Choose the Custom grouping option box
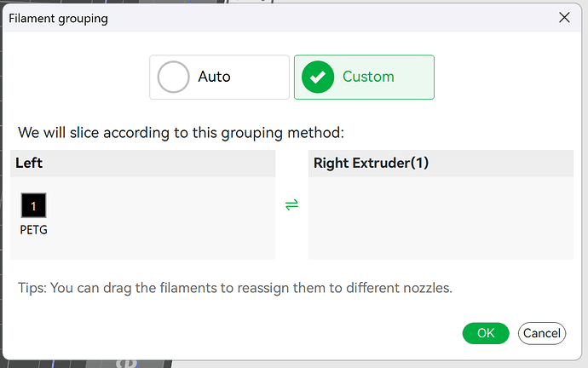 coord(364,78)
